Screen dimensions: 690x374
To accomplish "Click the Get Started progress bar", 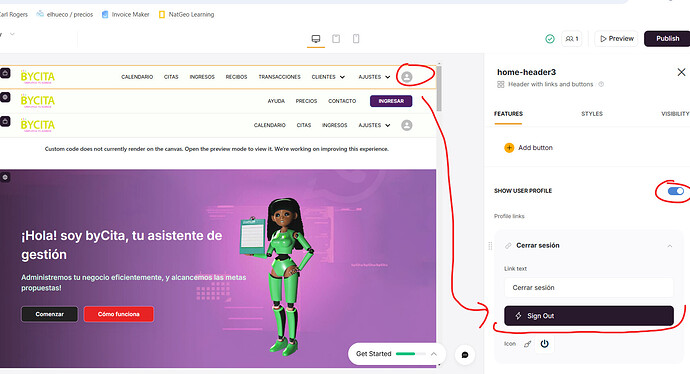I will pos(410,354).
